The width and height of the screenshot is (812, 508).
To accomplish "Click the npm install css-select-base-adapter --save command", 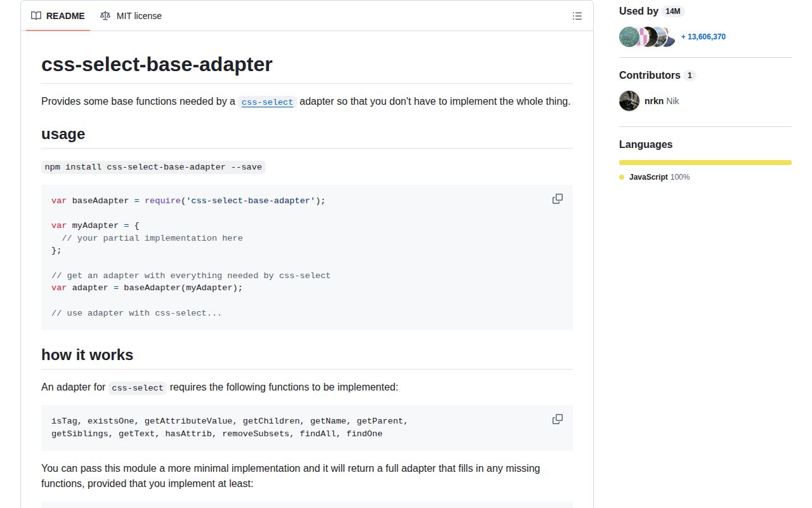I will pyautogui.click(x=153, y=167).
